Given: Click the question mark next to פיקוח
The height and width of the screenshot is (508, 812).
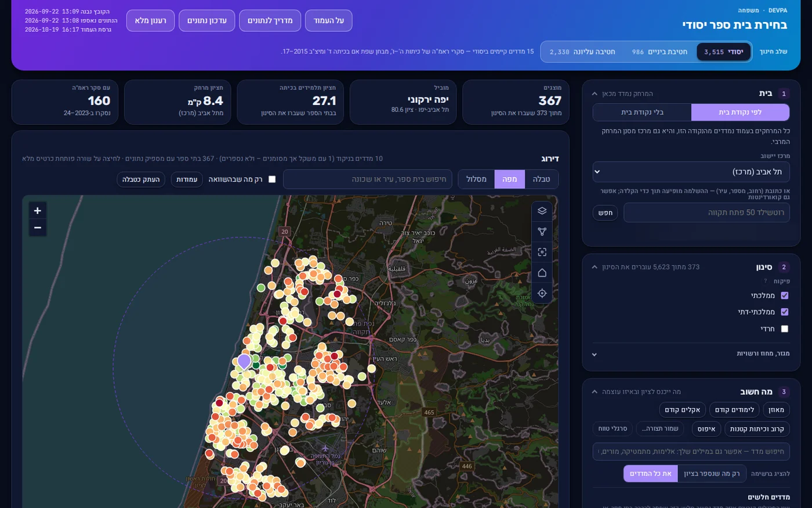Looking at the screenshot, I should click(x=765, y=281).
